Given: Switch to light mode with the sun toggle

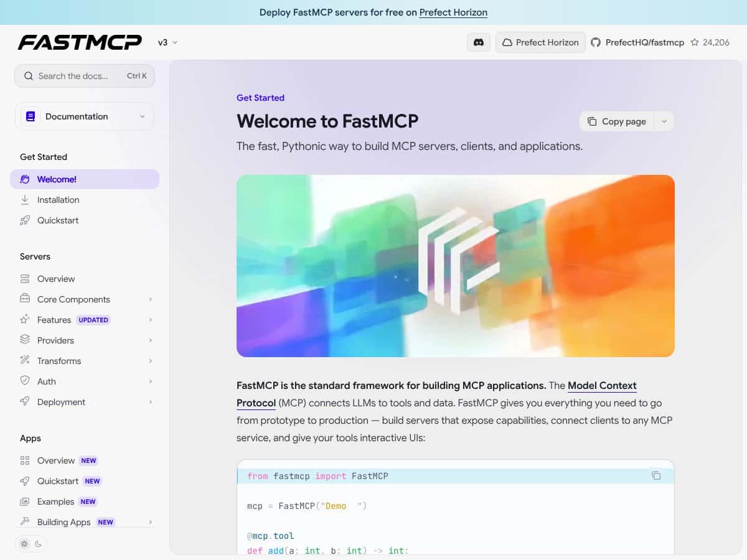Looking at the screenshot, I should pyautogui.click(x=24, y=543).
